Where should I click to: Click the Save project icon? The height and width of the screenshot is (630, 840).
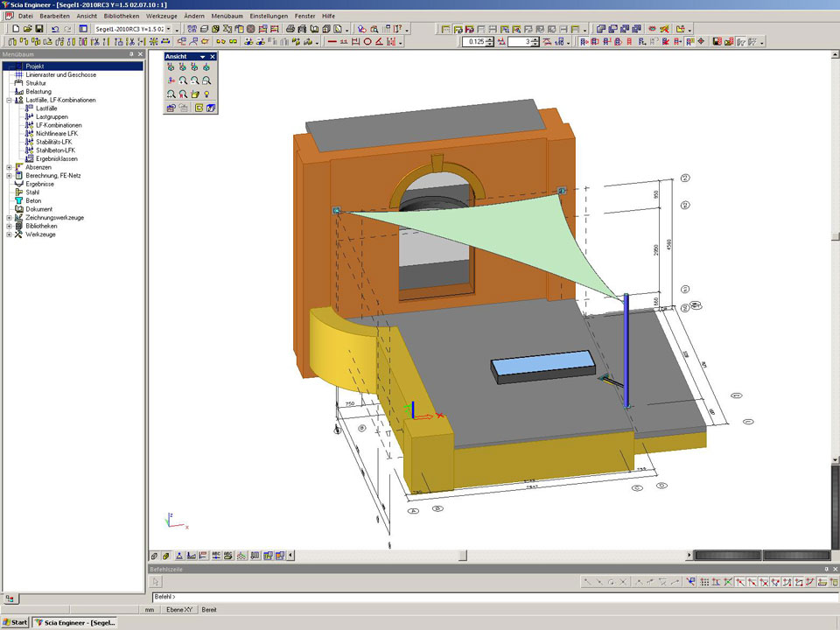tap(39, 29)
